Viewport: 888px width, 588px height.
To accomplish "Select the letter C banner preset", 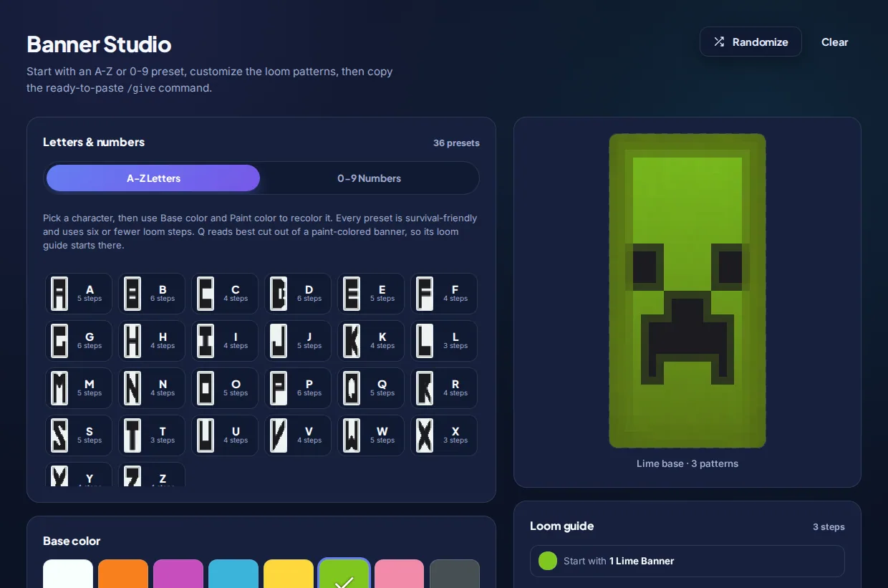I will tap(225, 294).
